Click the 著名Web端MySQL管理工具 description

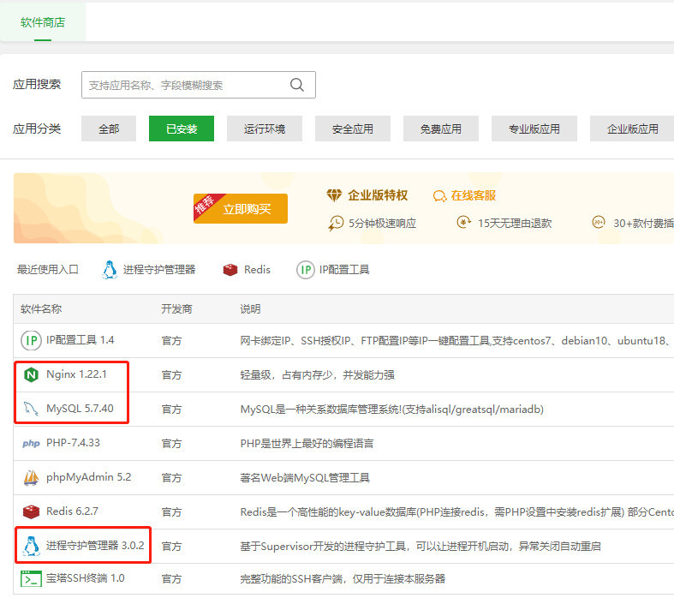[305, 477]
